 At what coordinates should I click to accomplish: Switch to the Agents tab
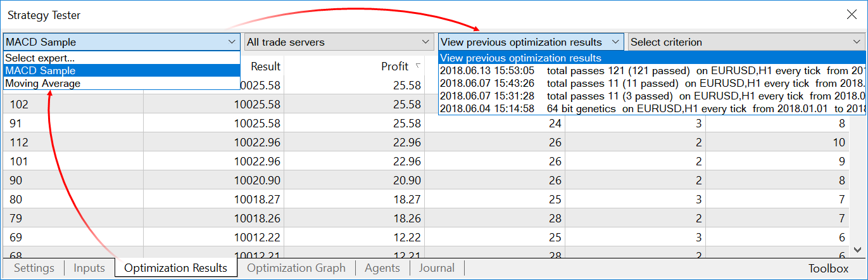tap(382, 268)
